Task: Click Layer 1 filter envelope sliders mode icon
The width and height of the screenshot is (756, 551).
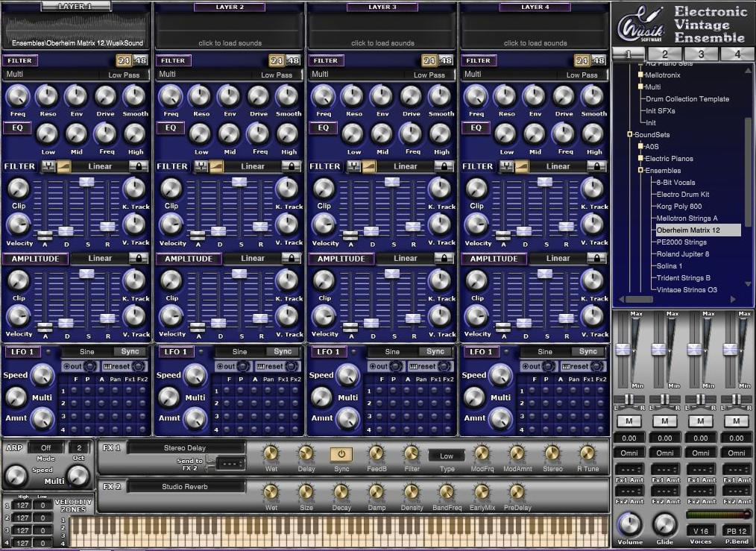Action: click(48, 166)
